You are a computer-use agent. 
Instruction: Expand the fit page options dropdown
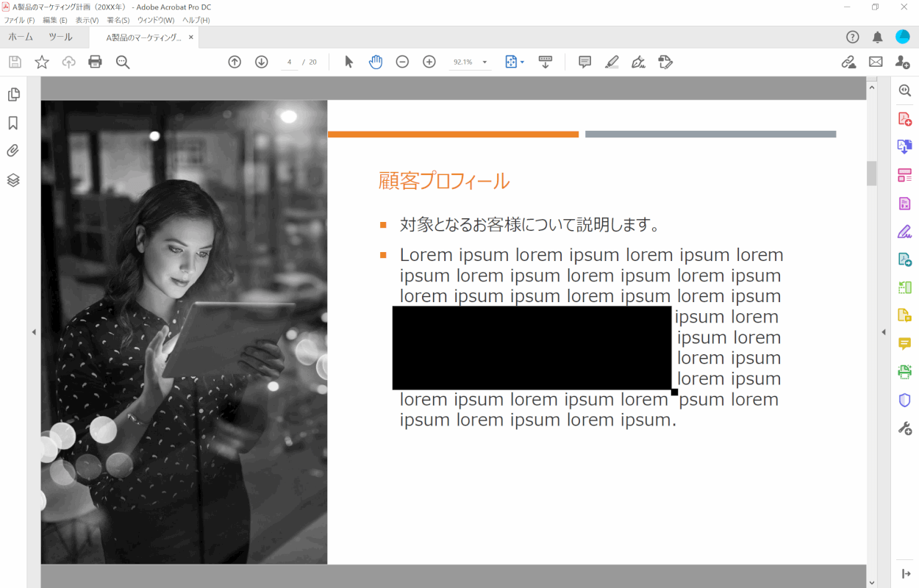point(522,62)
